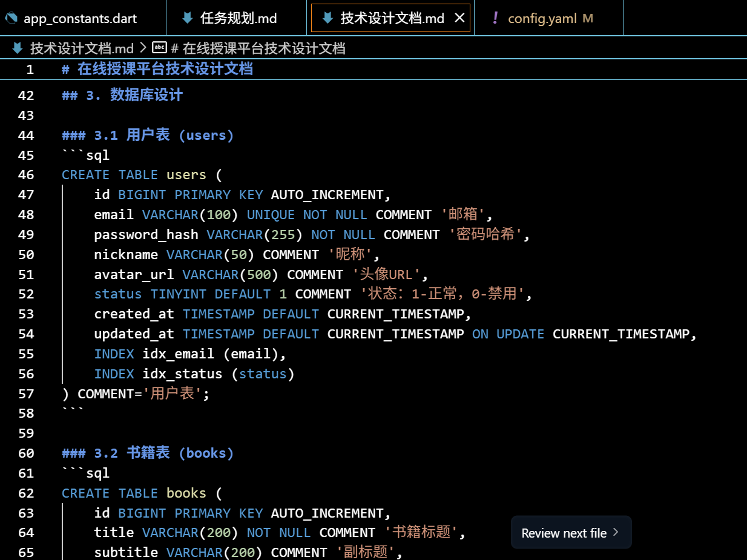747x560 pixels.
Task: Click the markdown icon on 技术设计文档.md tab
Action: 328,18
